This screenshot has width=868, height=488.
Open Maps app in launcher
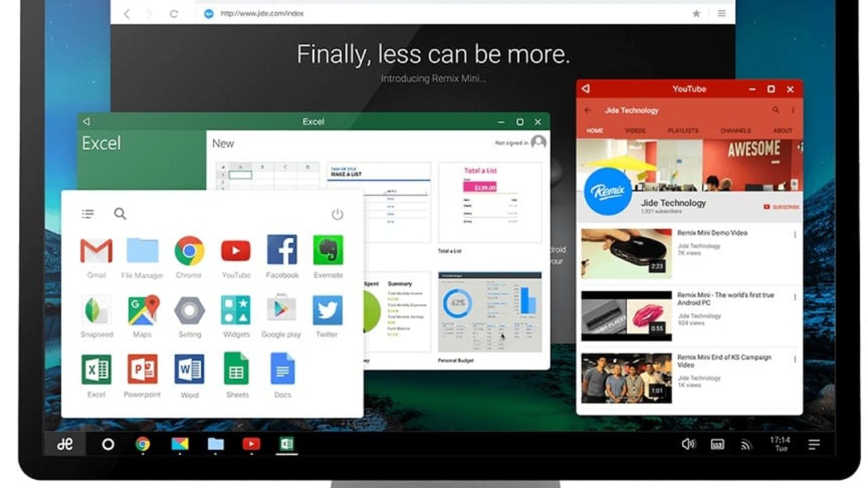tap(143, 310)
